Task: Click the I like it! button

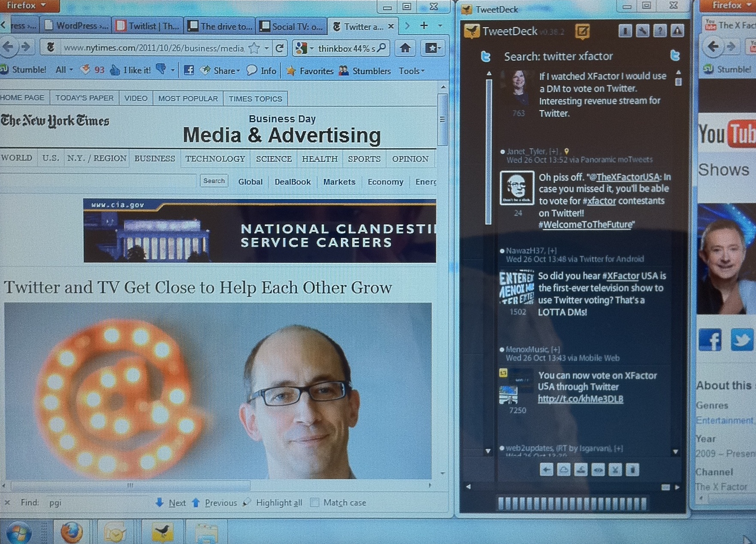Action: pyautogui.click(x=131, y=70)
